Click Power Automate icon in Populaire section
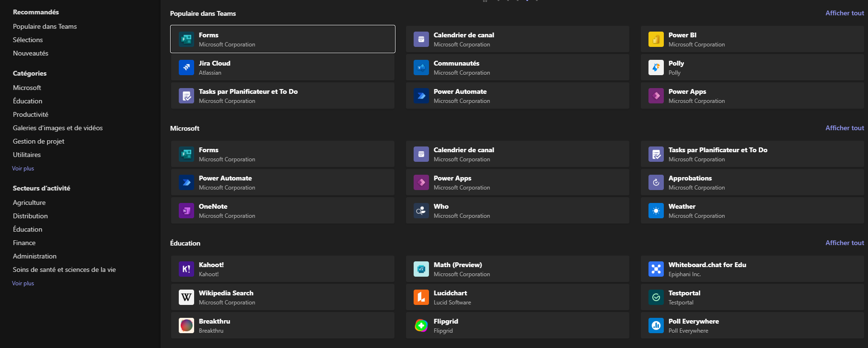The height and width of the screenshot is (348, 868). [421, 96]
